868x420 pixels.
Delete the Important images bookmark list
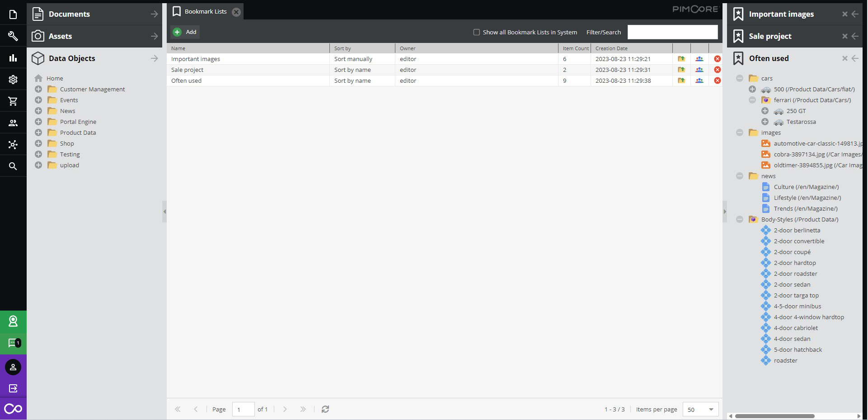[x=717, y=59]
